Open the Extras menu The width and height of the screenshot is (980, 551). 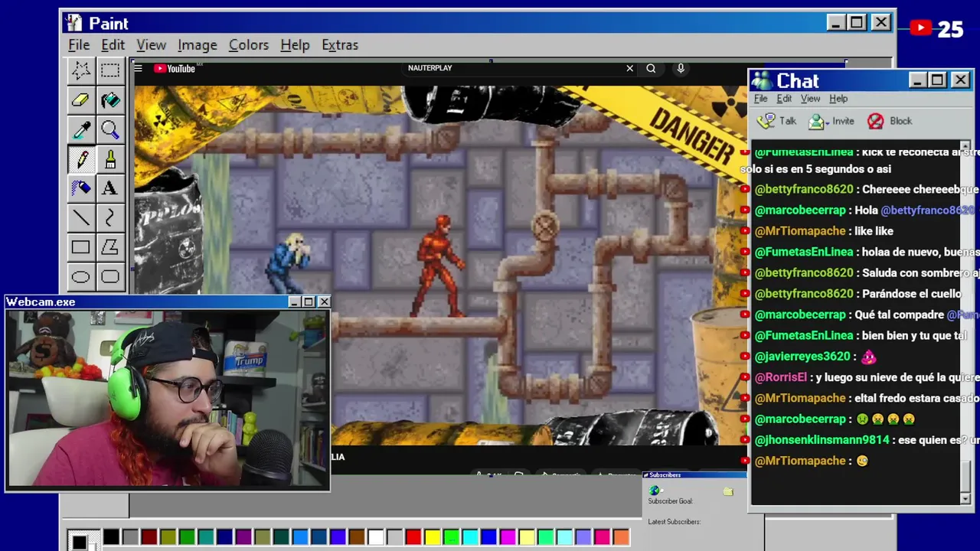[x=339, y=45]
